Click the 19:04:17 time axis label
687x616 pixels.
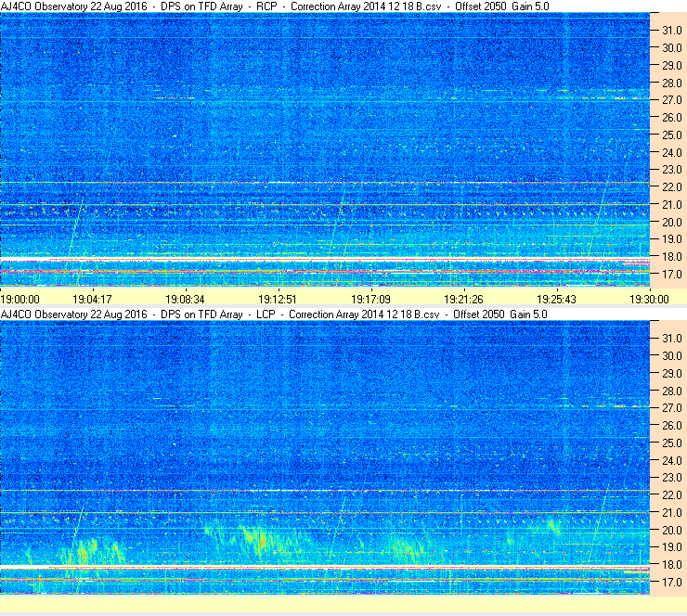pyautogui.click(x=92, y=300)
